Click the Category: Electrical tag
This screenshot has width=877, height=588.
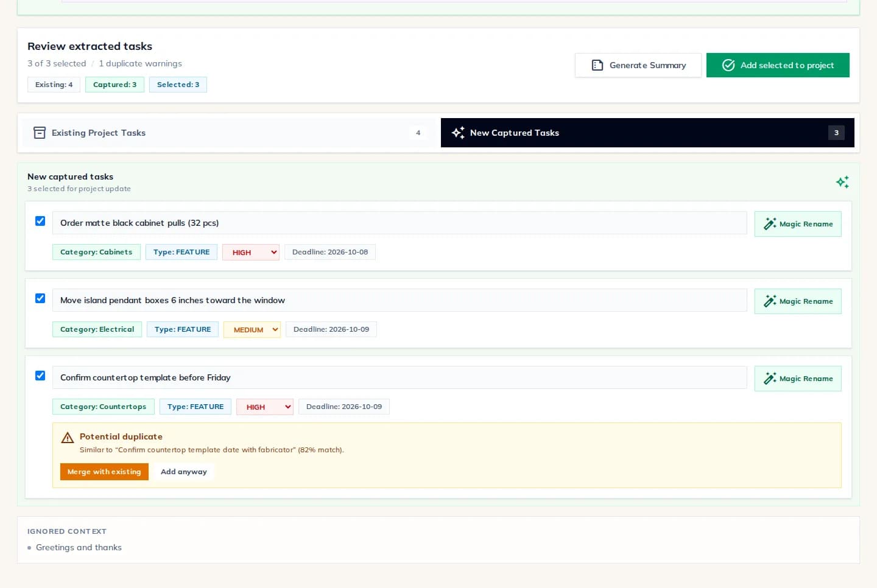pyautogui.click(x=97, y=329)
